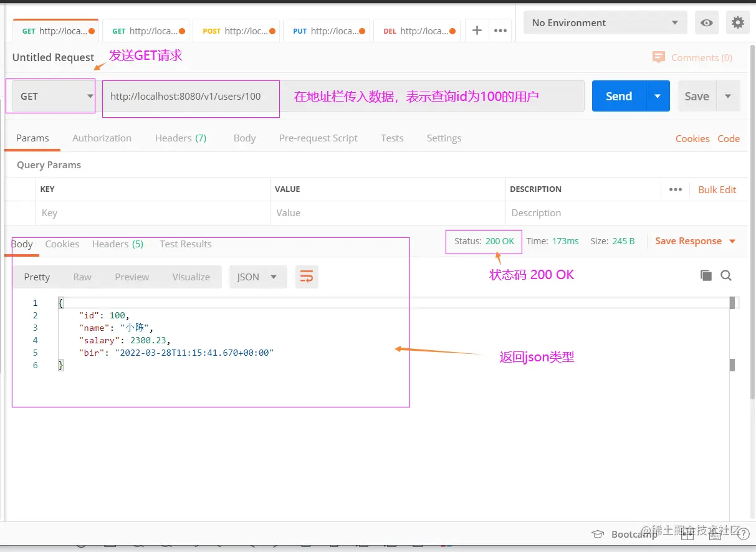Screen dimensions: 756x552
Task: Expand the Send button arrow dropdown
Action: (658, 96)
